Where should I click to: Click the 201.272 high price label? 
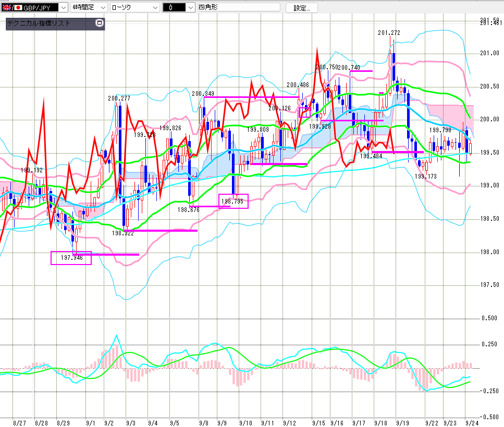pos(389,33)
